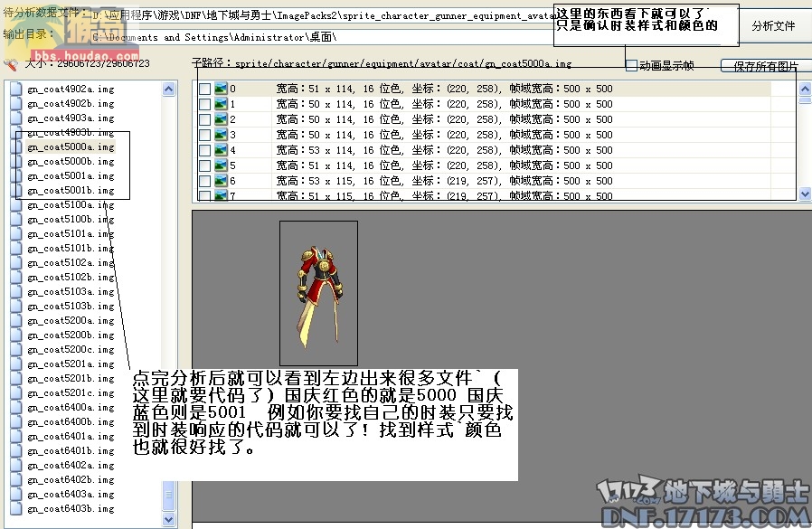Image resolution: width=812 pixels, height=529 pixels.
Task: Click file icon next to gn_coat6403b.img
Action: [x=16, y=509]
